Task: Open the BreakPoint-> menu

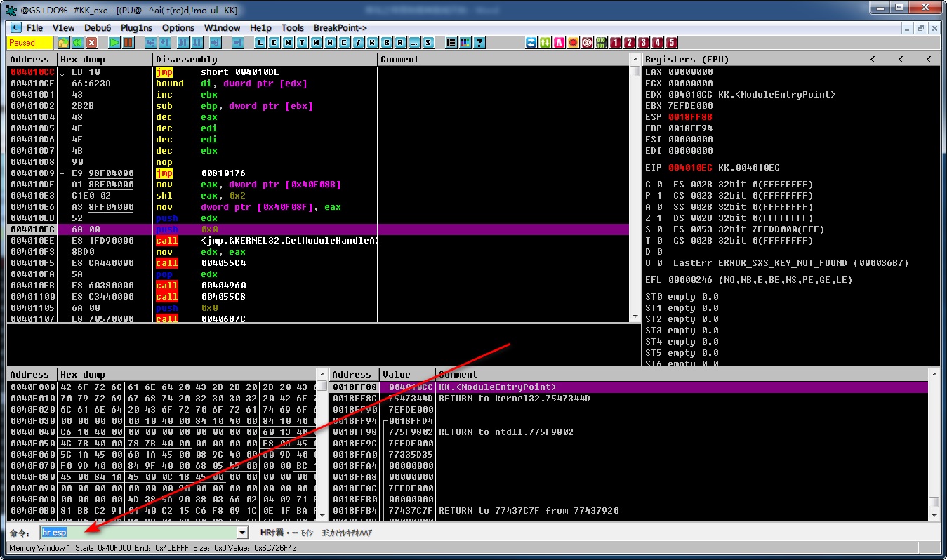Action: (340, 28)
